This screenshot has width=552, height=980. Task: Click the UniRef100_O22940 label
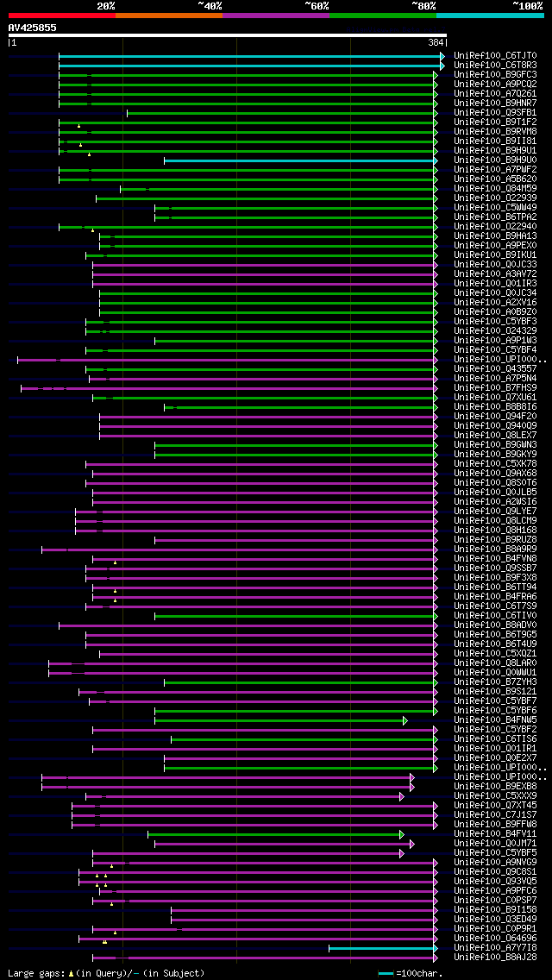point(495,227)
